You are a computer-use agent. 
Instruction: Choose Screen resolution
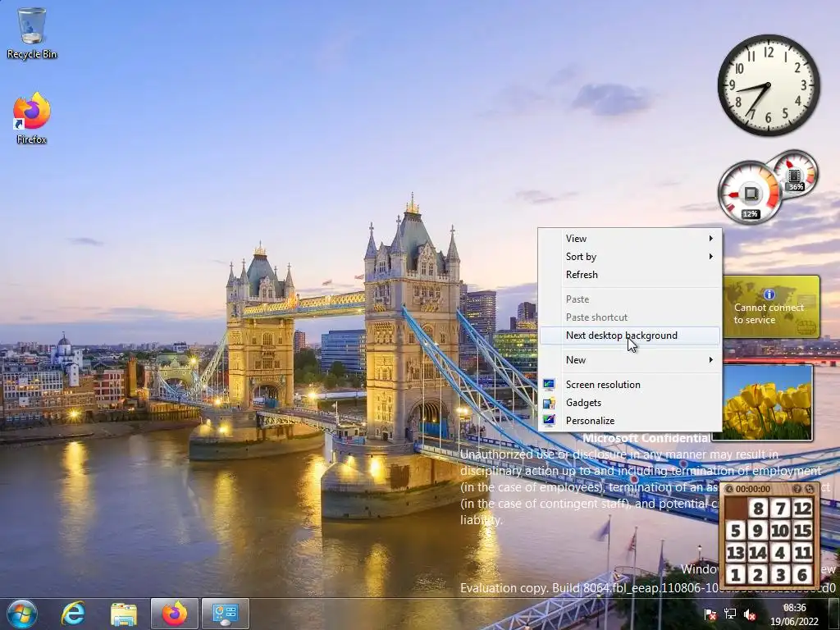(630, 385)
